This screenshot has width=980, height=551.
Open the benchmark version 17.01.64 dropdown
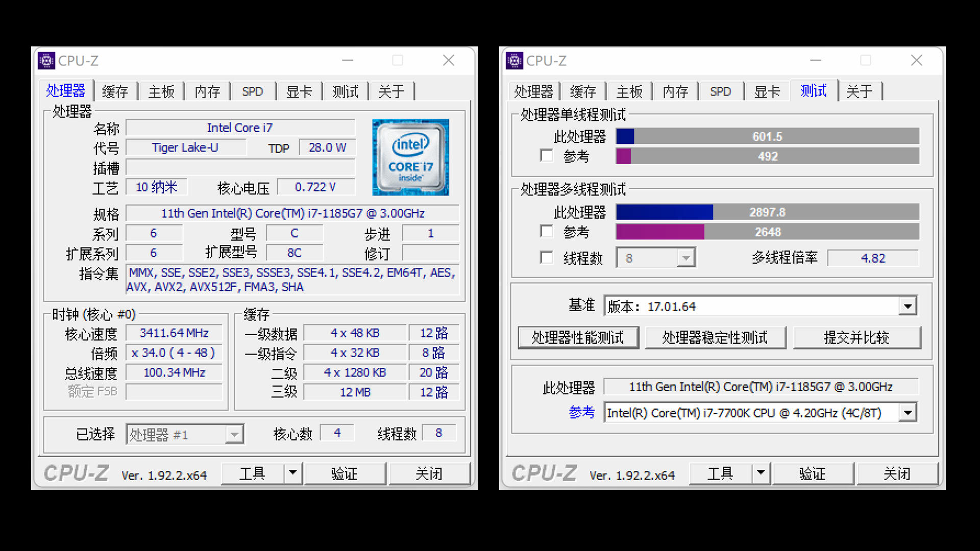coord(908,306)
